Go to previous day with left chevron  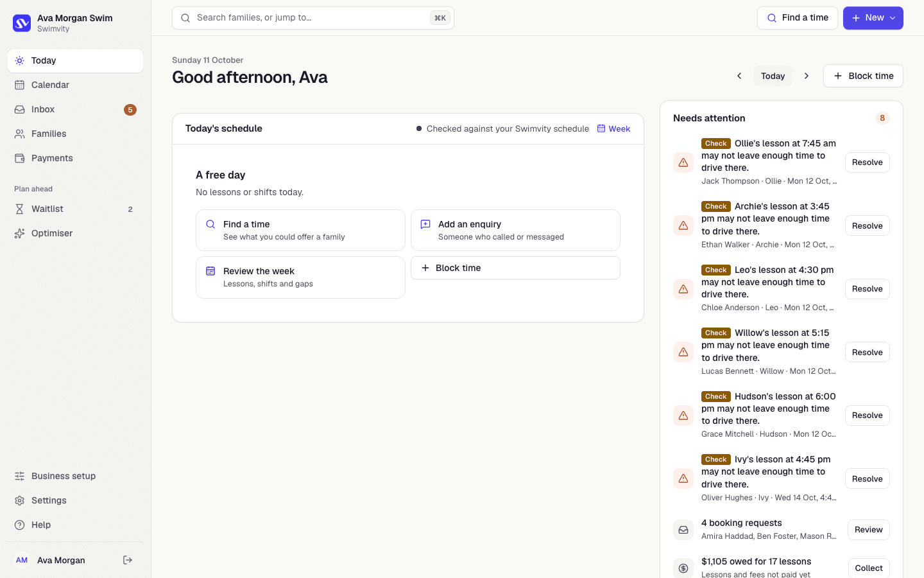[x=739, y=76]
